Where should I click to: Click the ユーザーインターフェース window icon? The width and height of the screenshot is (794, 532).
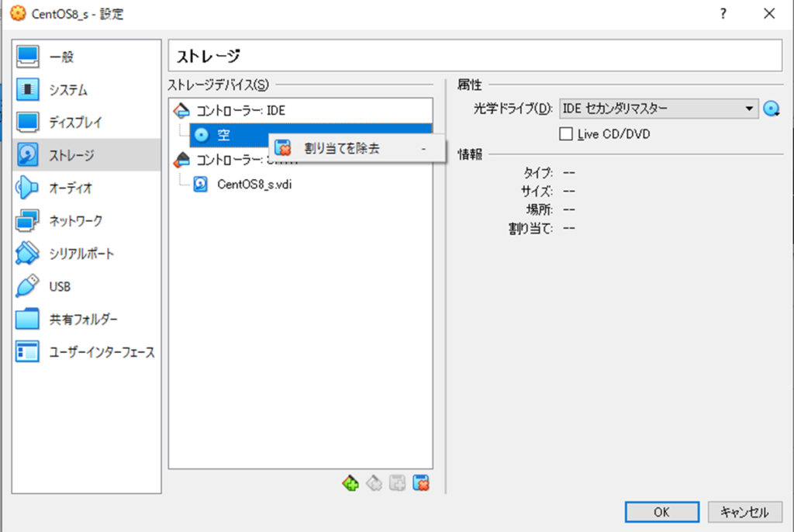tap(27, 352)
